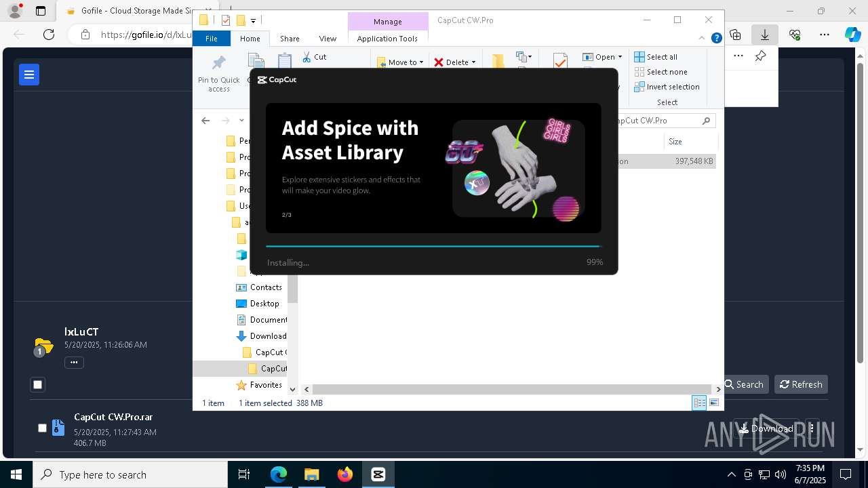Click Select all in Explorer ribbon
The width and height of the screenshot is (868, 488).
coord(656,57)
